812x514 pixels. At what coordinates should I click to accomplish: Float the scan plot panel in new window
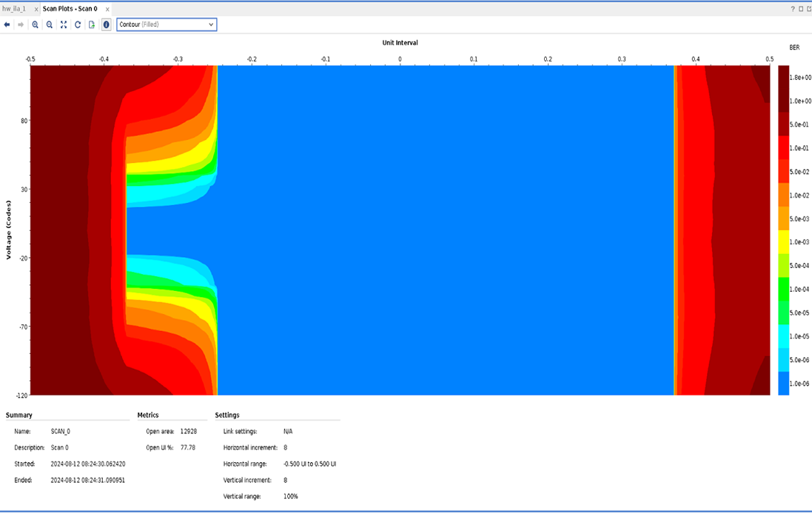(x=808, y=9)
